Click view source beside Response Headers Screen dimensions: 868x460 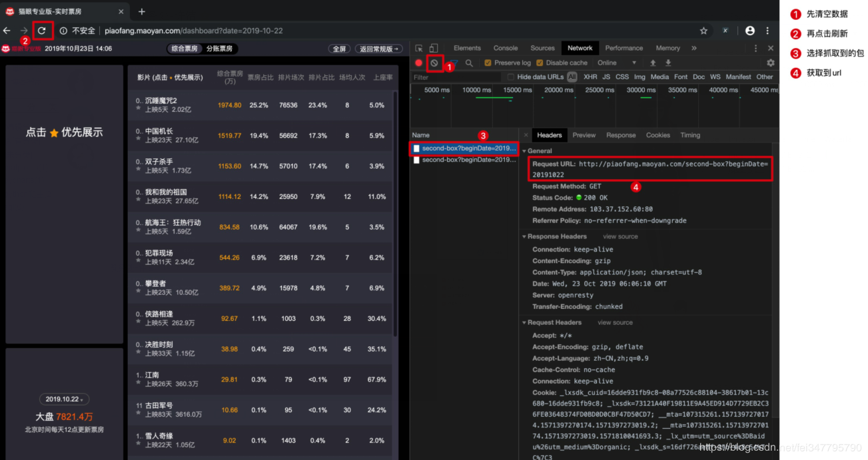pyautogui.click(x=620, y=236)
